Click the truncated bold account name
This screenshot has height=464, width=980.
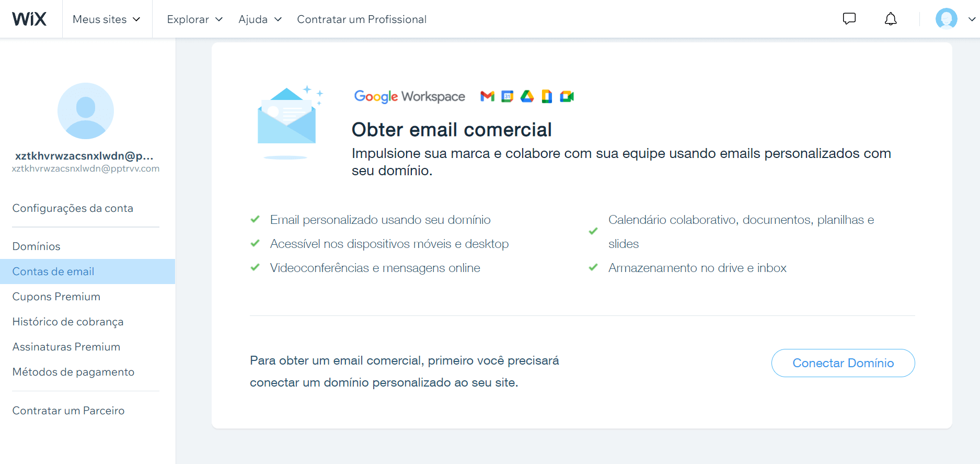click(84, 156)
